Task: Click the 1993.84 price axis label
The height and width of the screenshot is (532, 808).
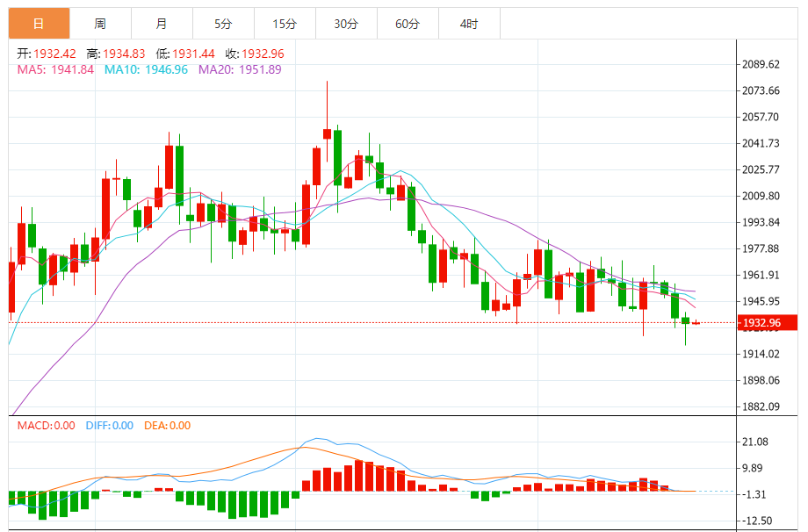Action: point(761,222)
